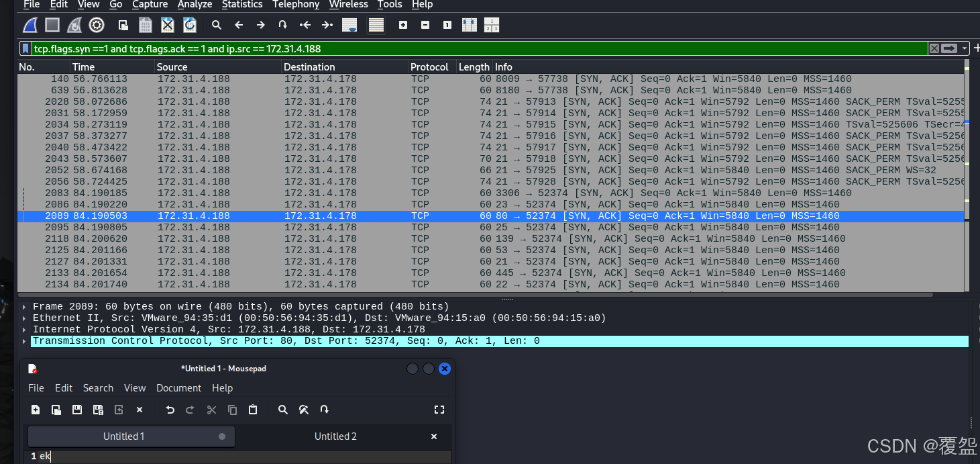This screenshot has height=464, width=980.
Task: Expand Internet Protocol Version 4 node
Action: click(x=24, y=330)
